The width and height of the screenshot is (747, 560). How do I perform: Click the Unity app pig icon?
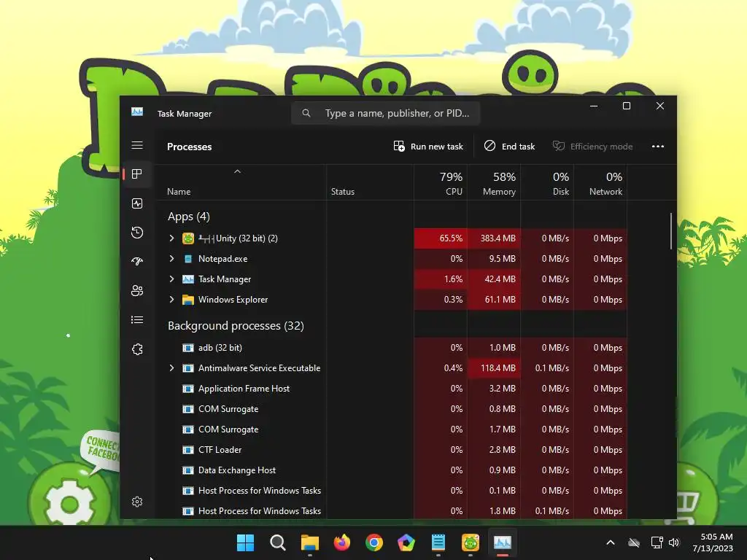point(188,238)
